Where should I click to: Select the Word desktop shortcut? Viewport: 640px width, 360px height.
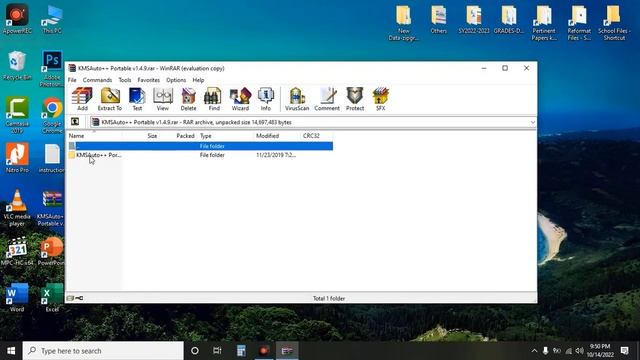pos(17,297)
